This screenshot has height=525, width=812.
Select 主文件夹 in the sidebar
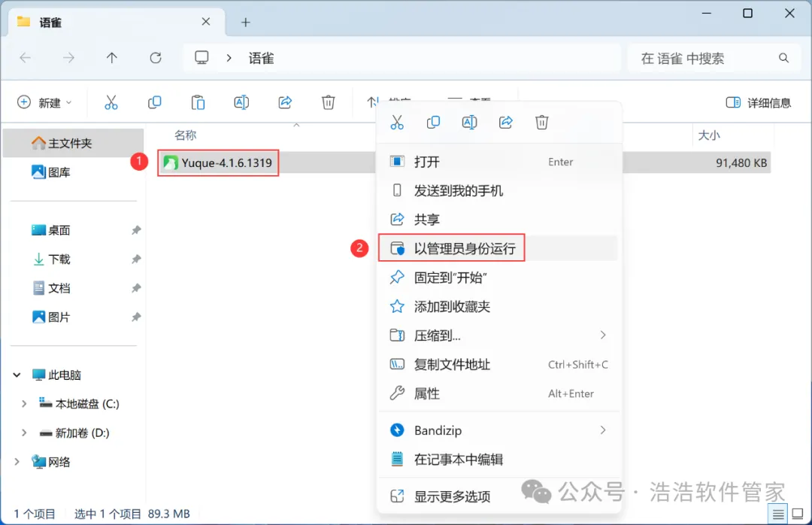[73, 143]
